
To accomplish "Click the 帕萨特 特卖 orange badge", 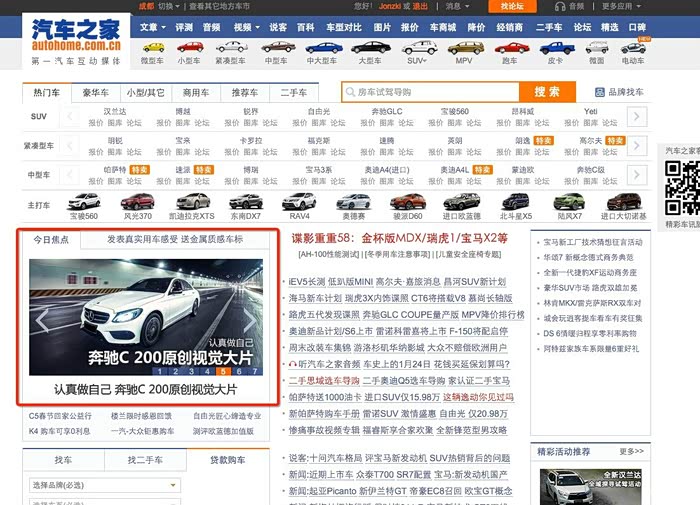I will (140, 170).
